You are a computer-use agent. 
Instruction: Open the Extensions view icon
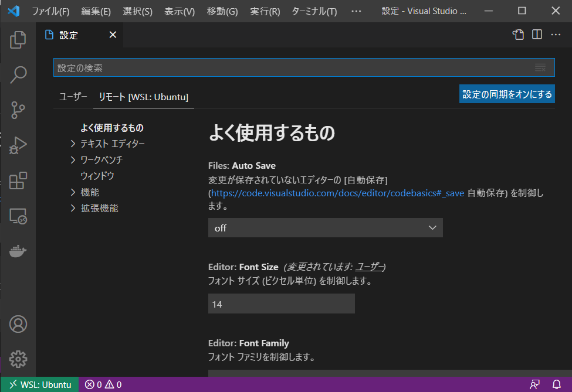click(18, 180)
